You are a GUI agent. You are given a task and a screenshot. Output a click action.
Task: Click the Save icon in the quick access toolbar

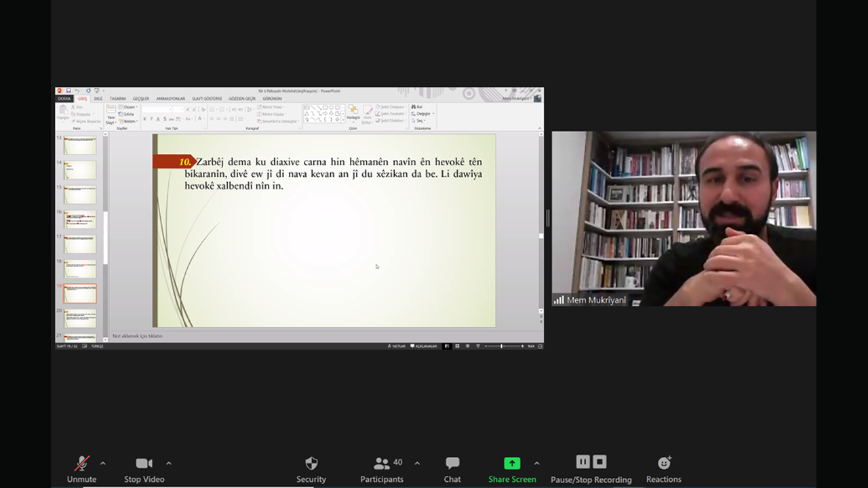[68, 90]
